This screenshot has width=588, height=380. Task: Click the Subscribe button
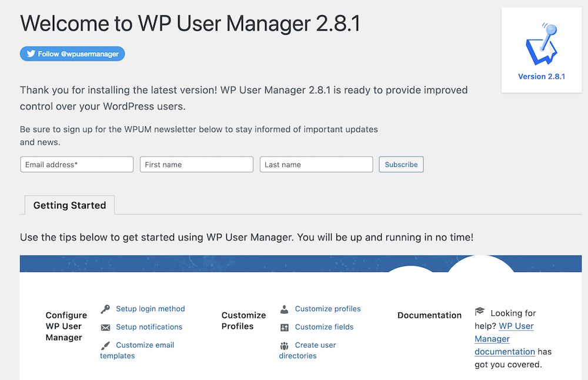click(x=401, y=164)
